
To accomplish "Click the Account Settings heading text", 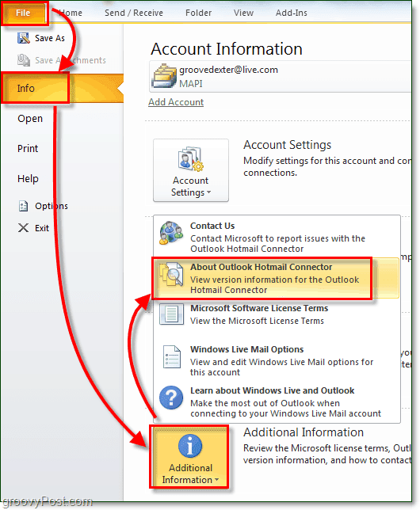I will pos(287,145).
